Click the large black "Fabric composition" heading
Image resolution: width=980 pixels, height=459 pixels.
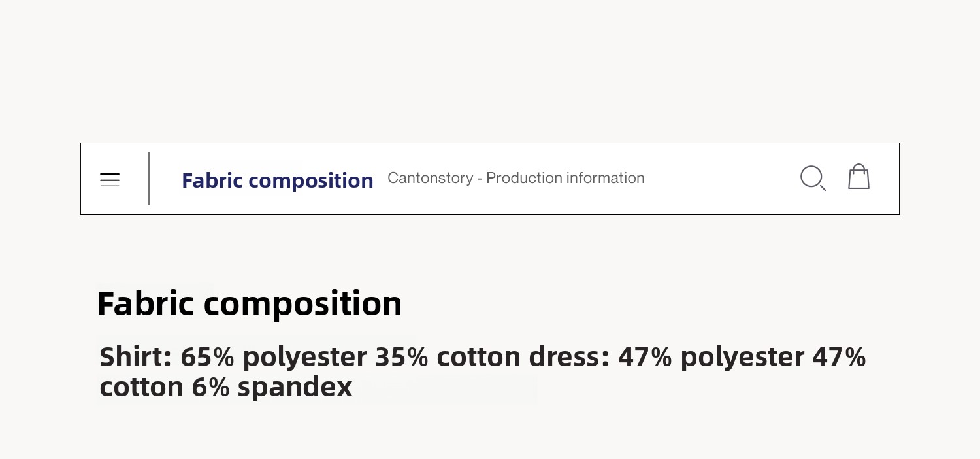pyautogui.click(x=249, y=303)
